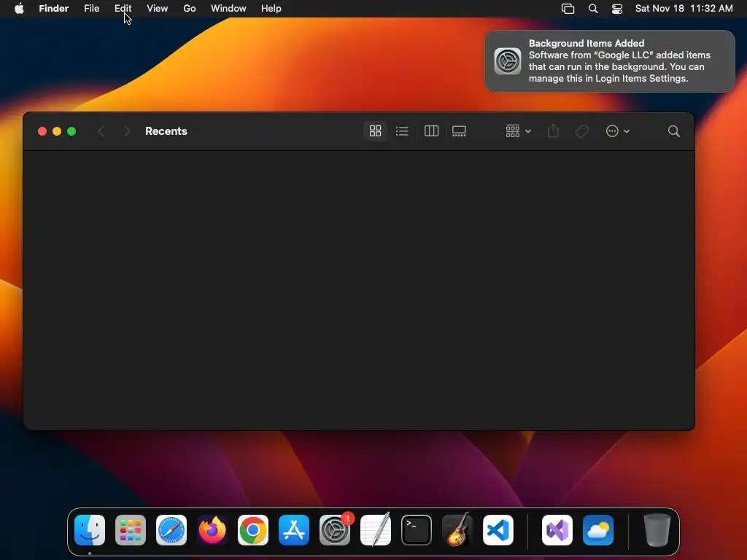Image resolution: width=747 pixels, height=560 pixels.
Task: Switch Finder to list view
Action: (x=402, y=131)
